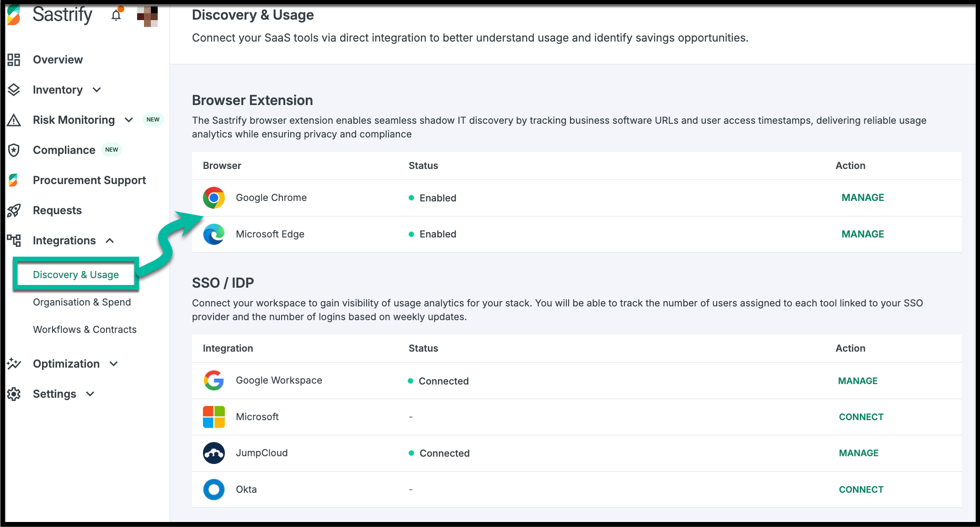The width and height of the screenshot is (980, 527).
Task: Click the Microsoft Edge row label
Action: (x=270, y=234)
